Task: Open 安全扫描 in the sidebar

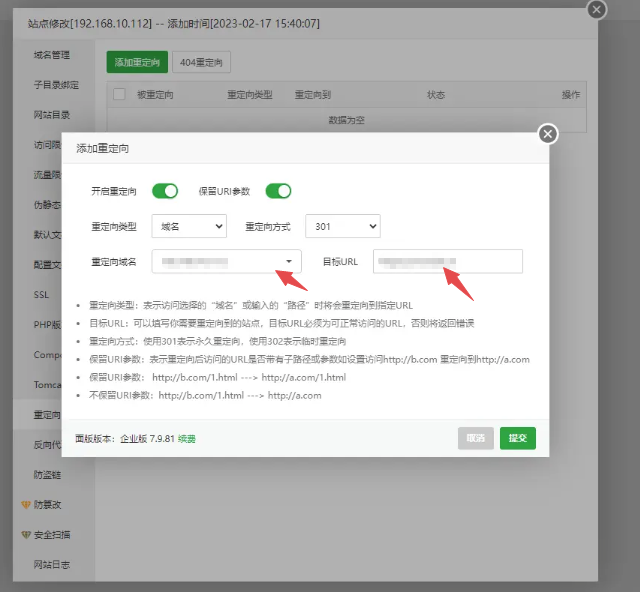Action: coord(52,534)
